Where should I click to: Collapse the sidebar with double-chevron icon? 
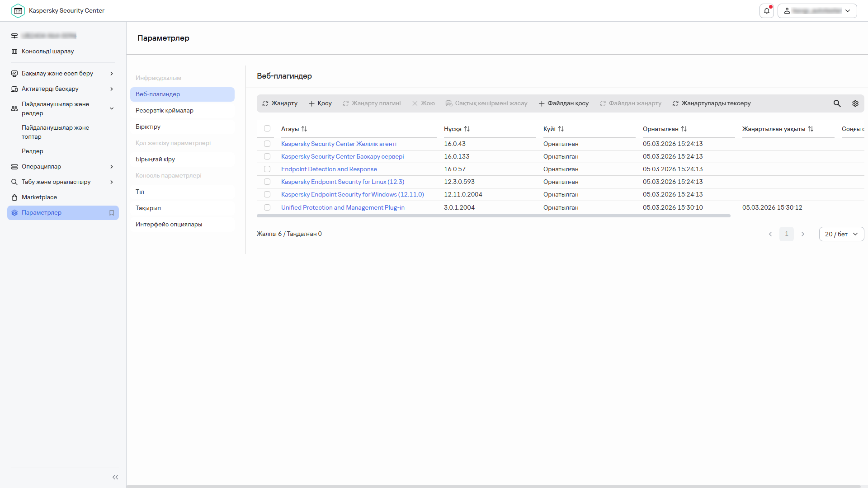pyautogui.click(x=115, y=477)
